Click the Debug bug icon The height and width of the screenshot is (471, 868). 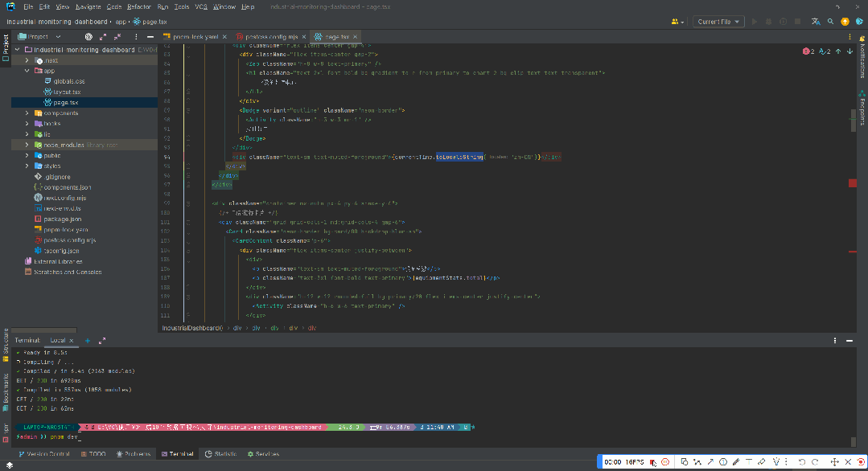click(x=768, y=22)
